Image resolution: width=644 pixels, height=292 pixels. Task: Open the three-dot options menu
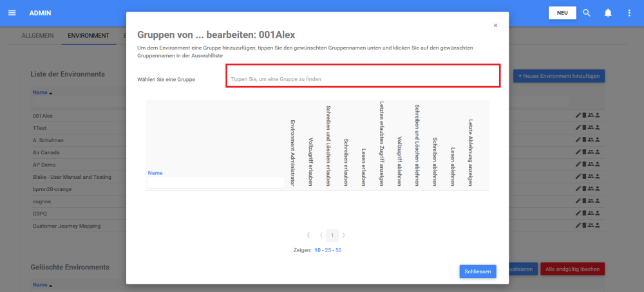click(629, 13)
